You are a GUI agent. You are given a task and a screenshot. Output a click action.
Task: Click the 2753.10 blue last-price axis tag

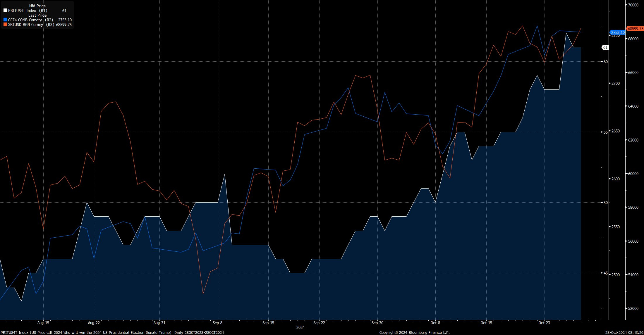[618, 33]
